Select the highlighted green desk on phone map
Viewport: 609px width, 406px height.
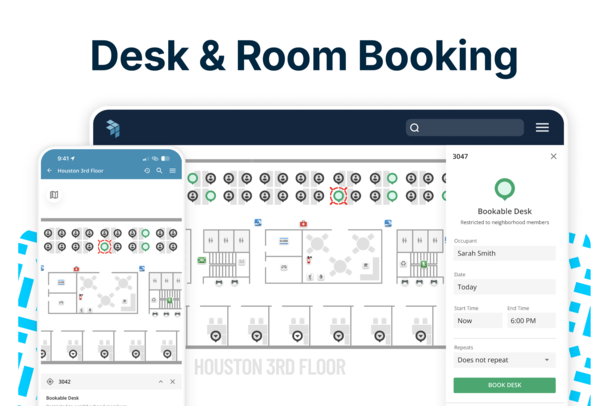(x=104, y=246)
